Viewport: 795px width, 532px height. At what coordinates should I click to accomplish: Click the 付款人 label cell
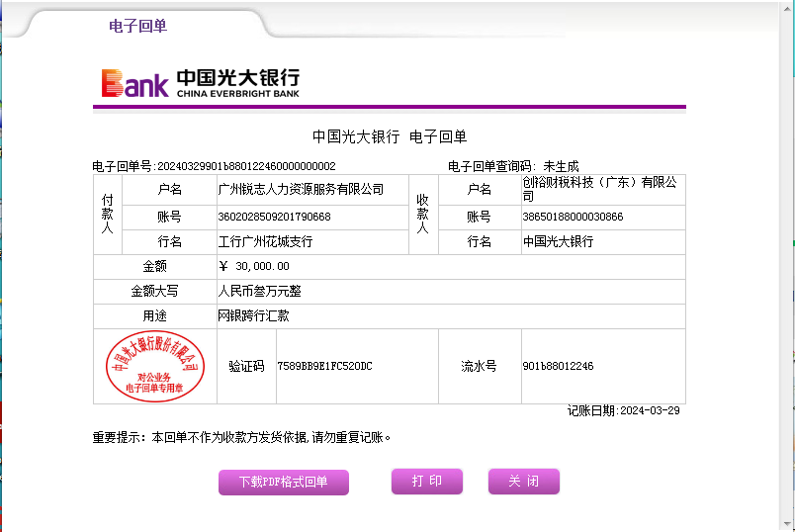click(108, 215)
